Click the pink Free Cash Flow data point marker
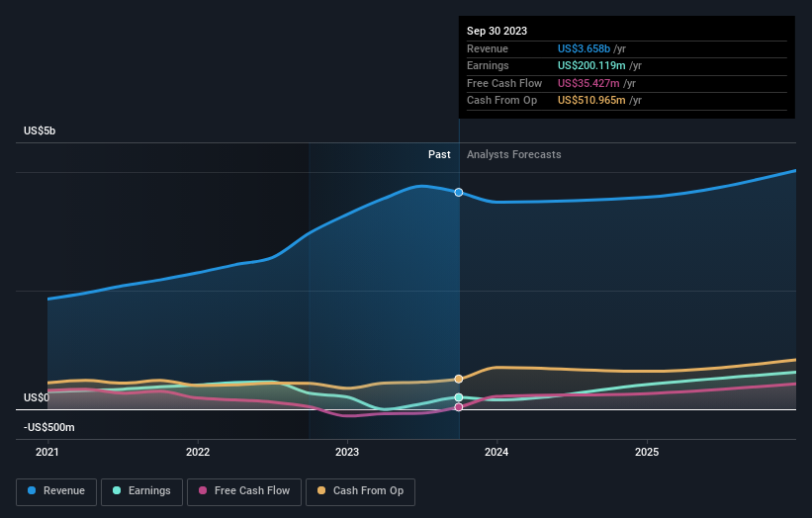Image resolution: width=812 pixels, height=518 pixels. click(x=459, y=407)
